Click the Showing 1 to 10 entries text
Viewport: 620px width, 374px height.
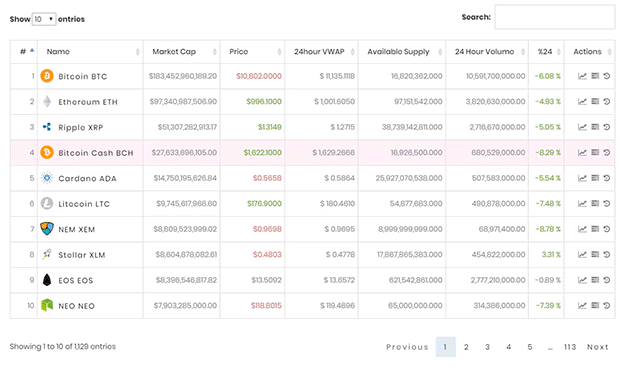(x=63, y=346)
